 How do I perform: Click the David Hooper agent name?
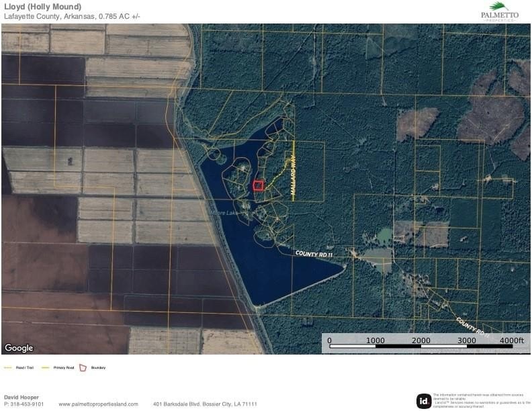21,397
